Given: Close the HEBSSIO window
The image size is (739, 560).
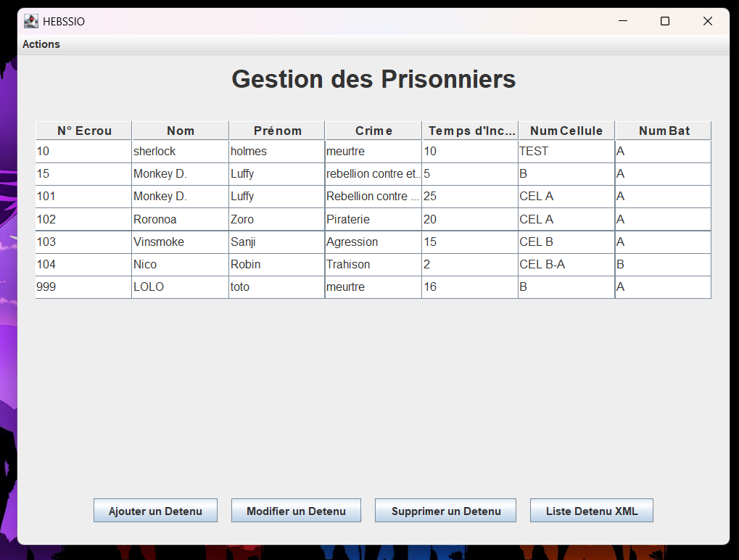Looking at the screenshot, I should [707, 22].
